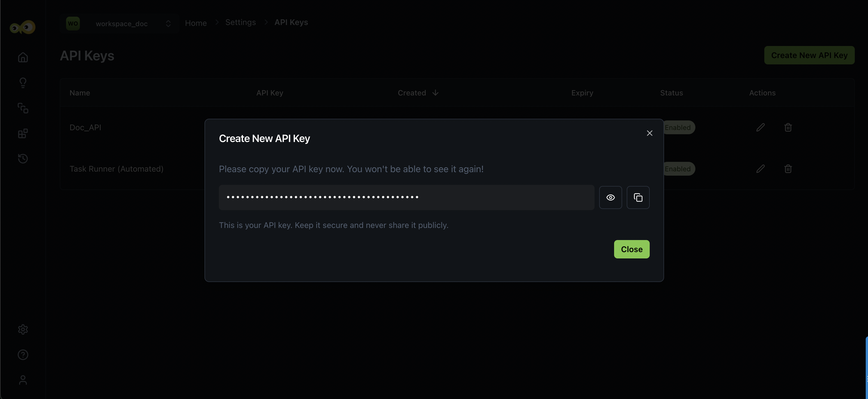Go to Settings breadcrumb
Screen dimensions: 868x399
click(x=240, y=22)
